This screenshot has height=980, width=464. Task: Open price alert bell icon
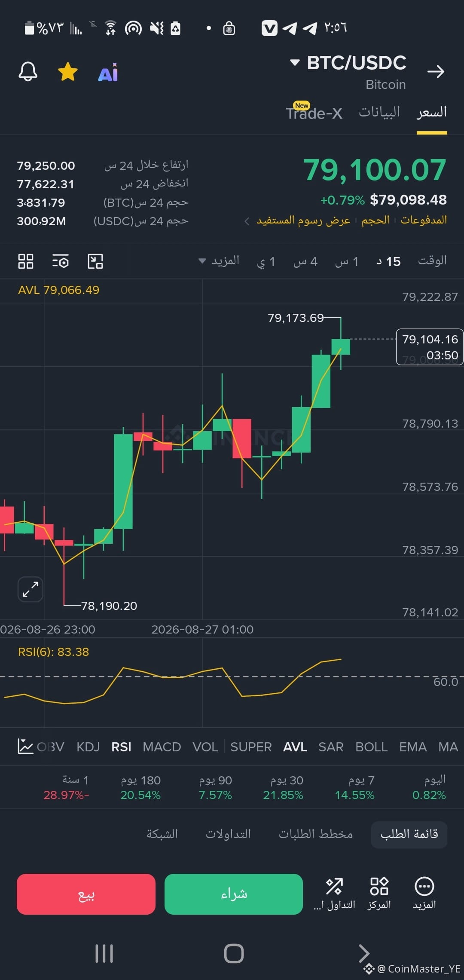point(28,71)
